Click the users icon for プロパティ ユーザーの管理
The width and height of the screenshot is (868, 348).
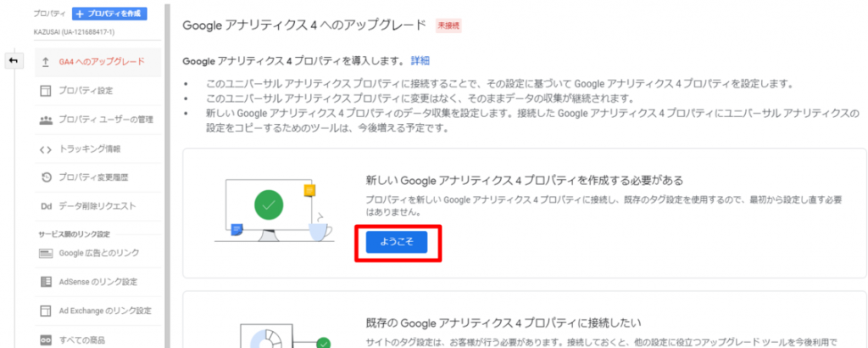pyautogui.click(x=46, y=120)
